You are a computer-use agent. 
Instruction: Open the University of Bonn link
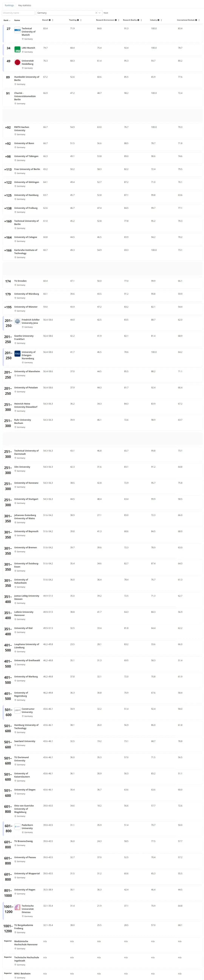pyautogui.click(x=24, y=143)
